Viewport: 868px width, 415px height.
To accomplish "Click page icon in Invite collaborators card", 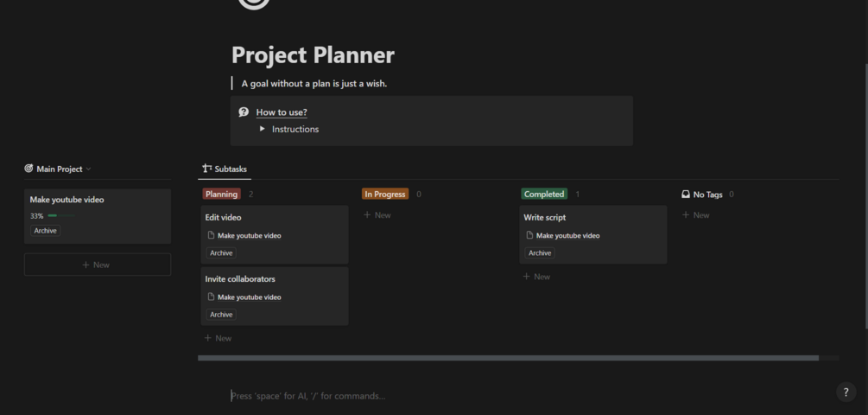I will (211, 297).
